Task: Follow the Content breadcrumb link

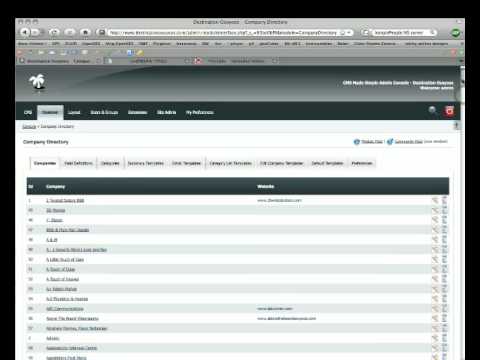Action: click(x=29, y=127)
